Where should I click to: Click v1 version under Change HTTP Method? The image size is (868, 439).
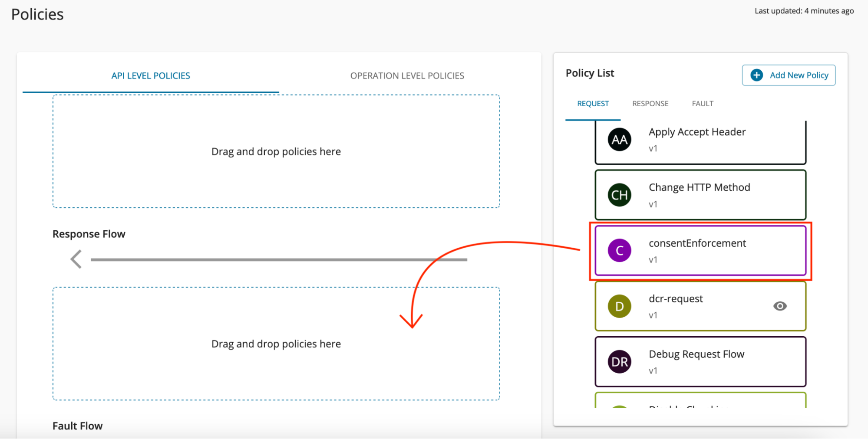click(x=653, y=204)
